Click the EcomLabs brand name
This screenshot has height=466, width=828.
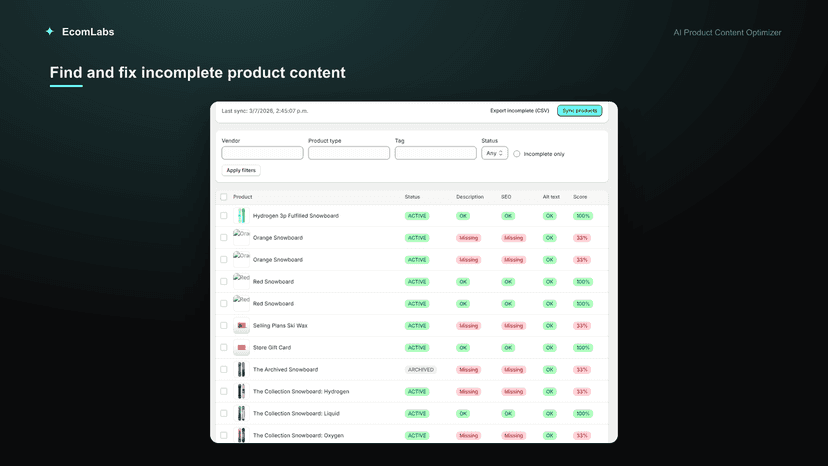88,32
